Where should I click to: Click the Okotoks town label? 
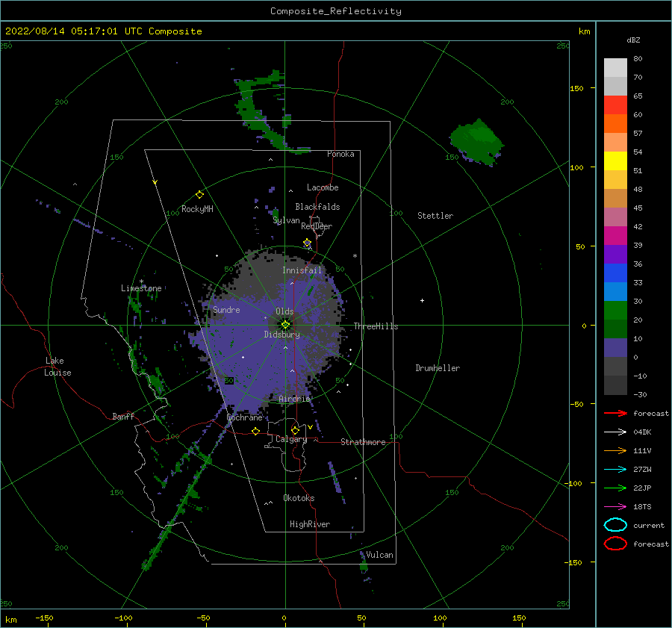[299, 498]
